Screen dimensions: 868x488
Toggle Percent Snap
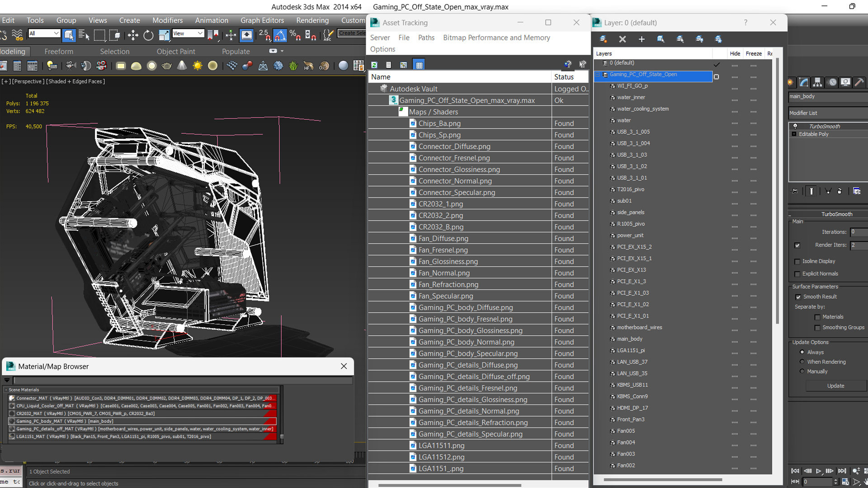coord(295,35)
